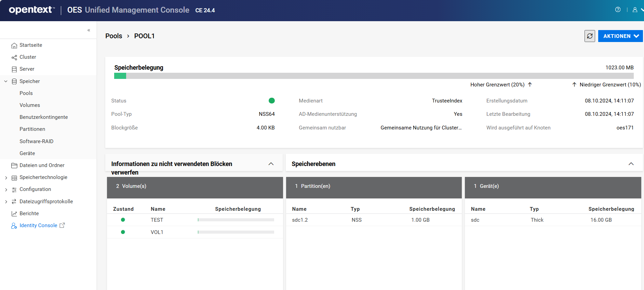Collapse the unused blocks information panel
Viewport: 644px width, 290px height.
[271, 164]
